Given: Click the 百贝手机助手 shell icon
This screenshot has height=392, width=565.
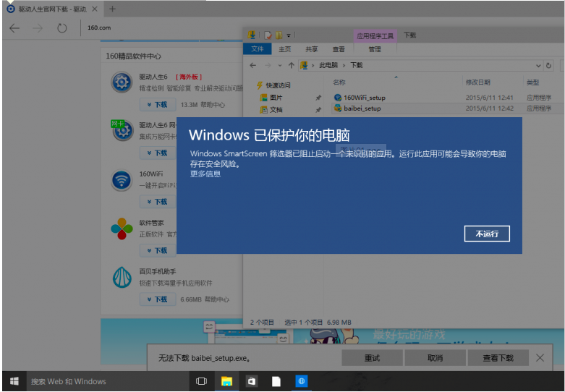Looking at the screenshot, I should tap(122, 277).
